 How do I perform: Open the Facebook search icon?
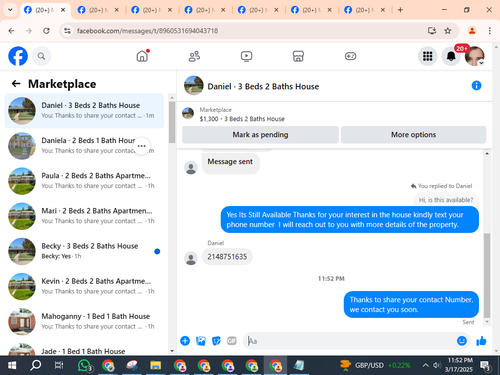[41, 56]
